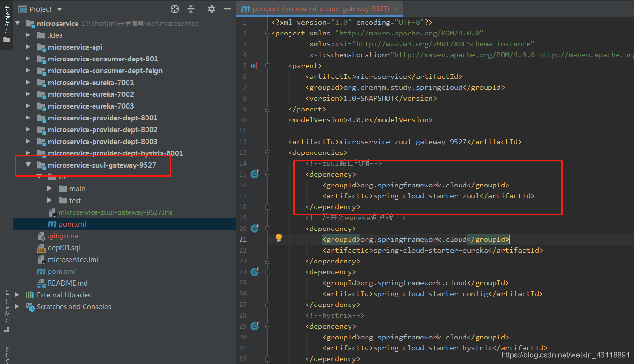This screenshot has width=634, height=364.
Task: Select the README.md file
Action: [x=68, y=283]
